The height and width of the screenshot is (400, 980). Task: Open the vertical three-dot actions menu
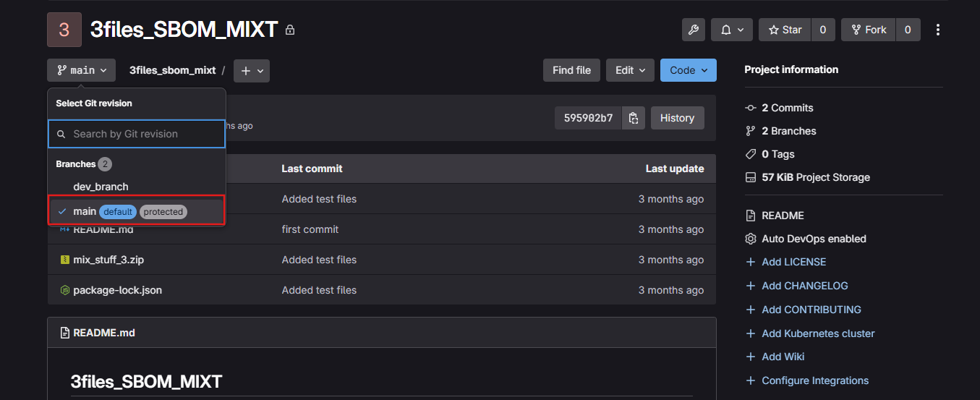(x=938, y=30)
